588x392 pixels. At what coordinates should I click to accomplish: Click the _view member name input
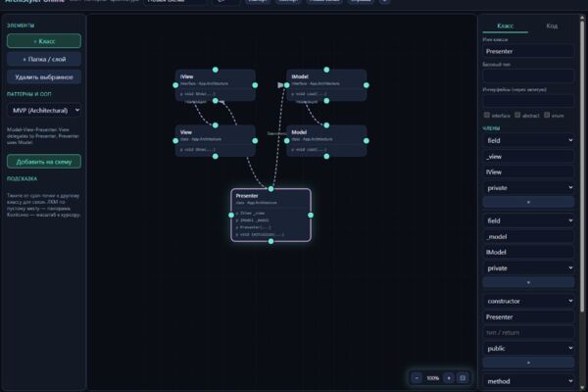point(528,157)
